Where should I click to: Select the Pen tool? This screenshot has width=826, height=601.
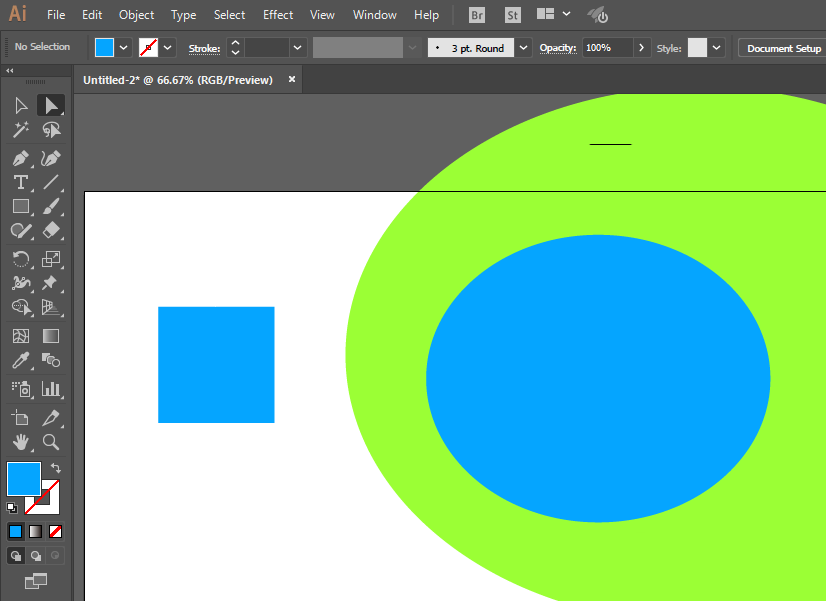pos(21,158)
